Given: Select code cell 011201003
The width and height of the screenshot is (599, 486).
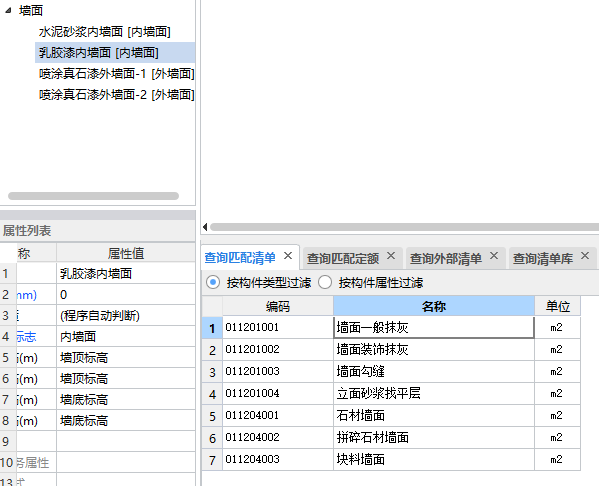Looking at the screenshot, I should point(278,371).
